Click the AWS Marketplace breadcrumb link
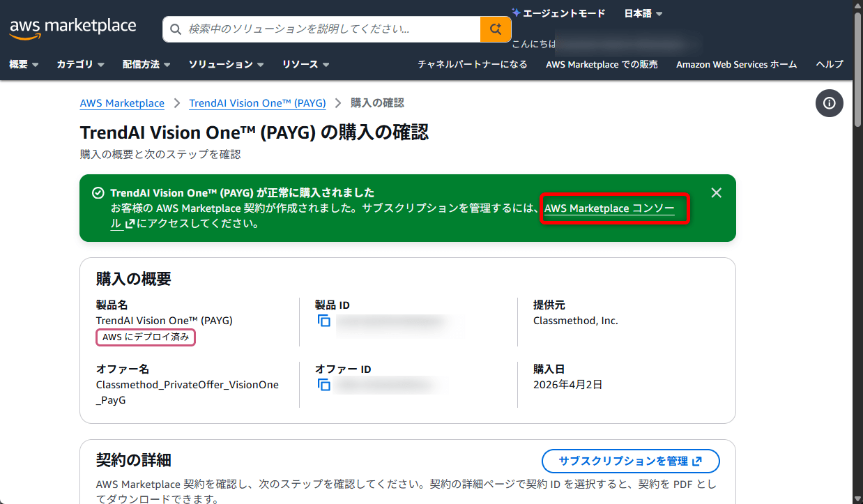 [x=122, y=103]
